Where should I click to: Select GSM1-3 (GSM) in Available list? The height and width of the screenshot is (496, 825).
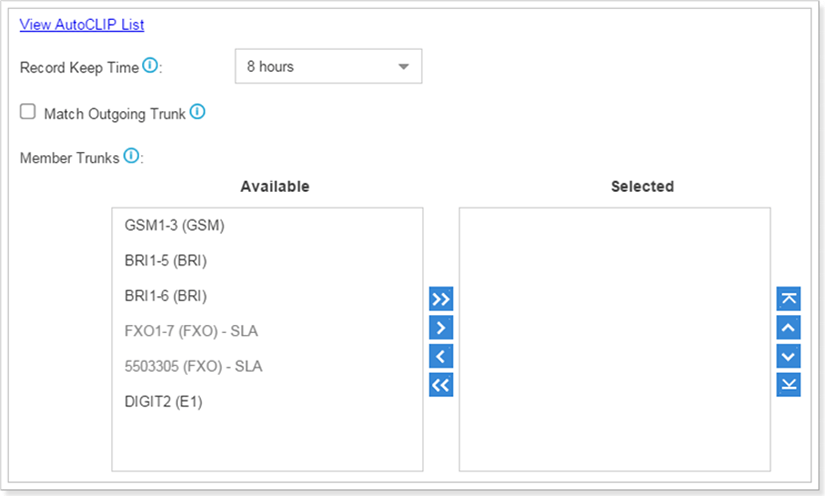pyautogui.click(x=175, y=225)
